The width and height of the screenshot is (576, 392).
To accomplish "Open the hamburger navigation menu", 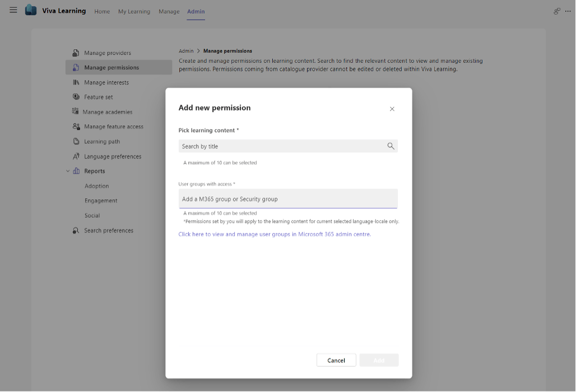I will [13, 10].
